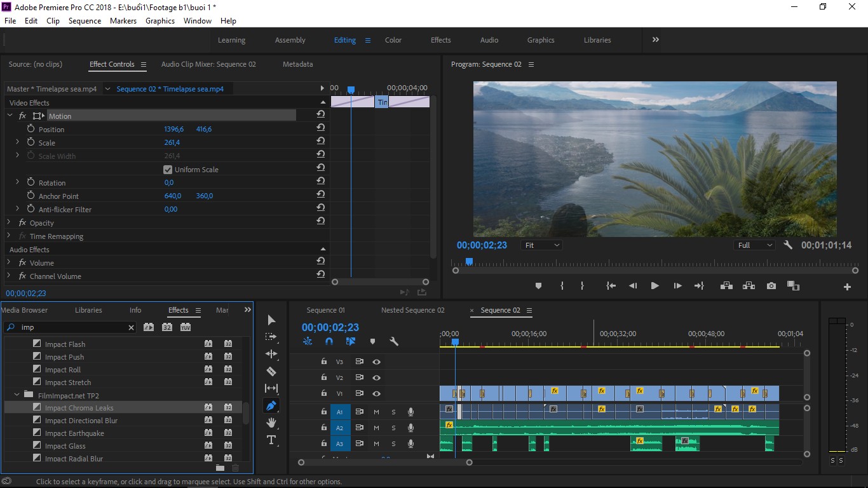868x488 pixels.
Task: Select the Ripple Edit tool
Action: pyautogui.click(x=271, y=354)
